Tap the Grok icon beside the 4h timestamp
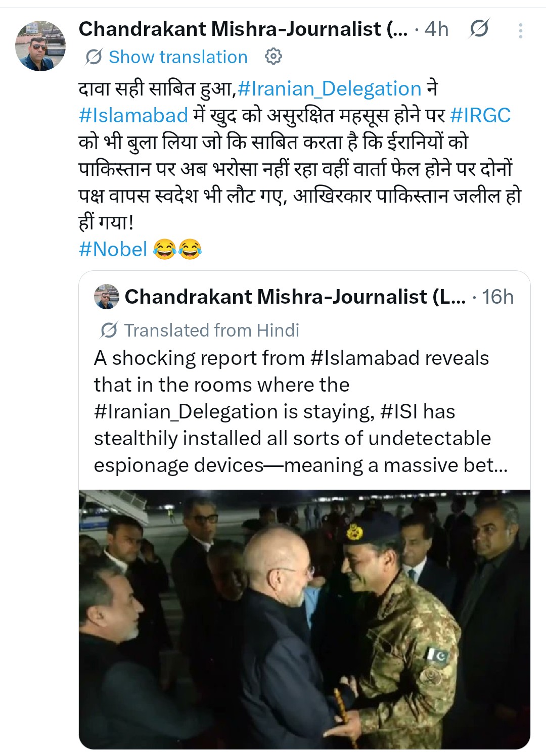Screen dimensions: 546x756 click(478, 29)
